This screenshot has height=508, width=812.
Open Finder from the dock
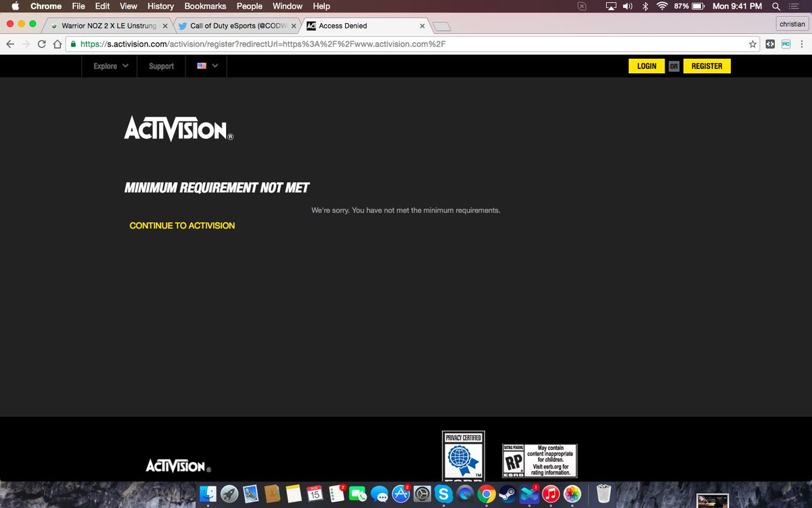(x=208, y=494)
